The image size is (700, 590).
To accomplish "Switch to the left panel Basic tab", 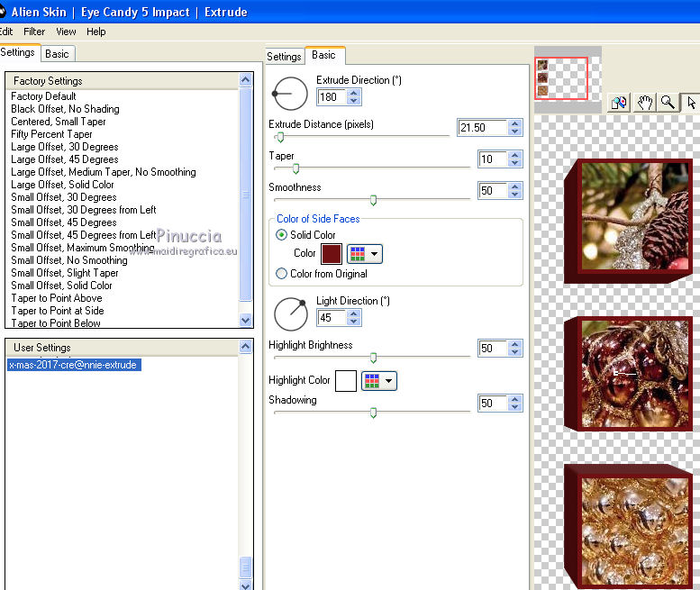I will click(x=57, y=54).
